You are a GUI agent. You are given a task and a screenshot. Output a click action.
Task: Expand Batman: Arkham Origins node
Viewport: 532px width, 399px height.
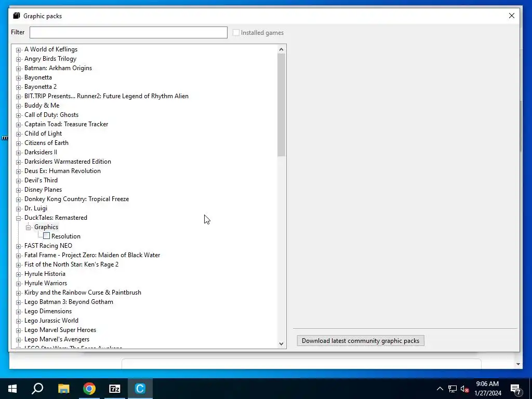pyautogui.click(x=18, y=69)
